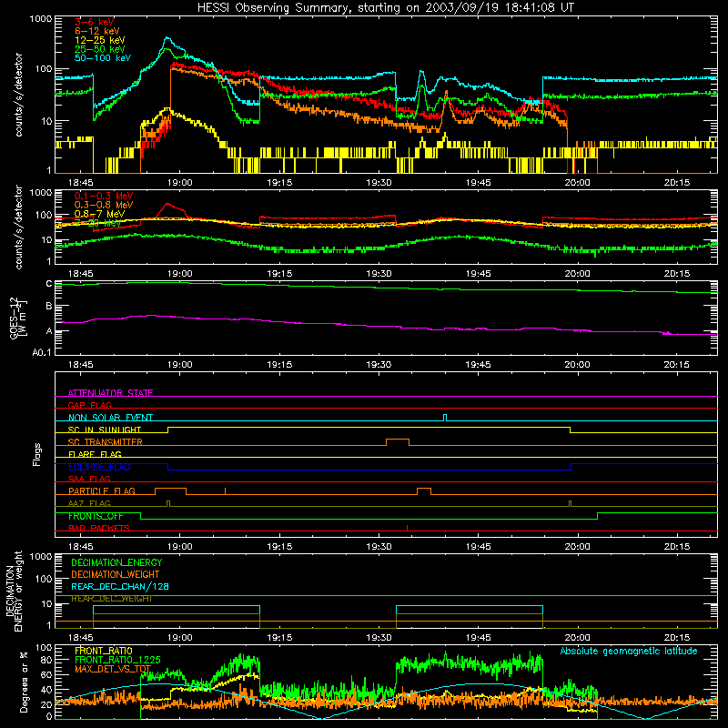Click the PARTICLE_FLAG label

pyautogui.click(x=102, y=490)
